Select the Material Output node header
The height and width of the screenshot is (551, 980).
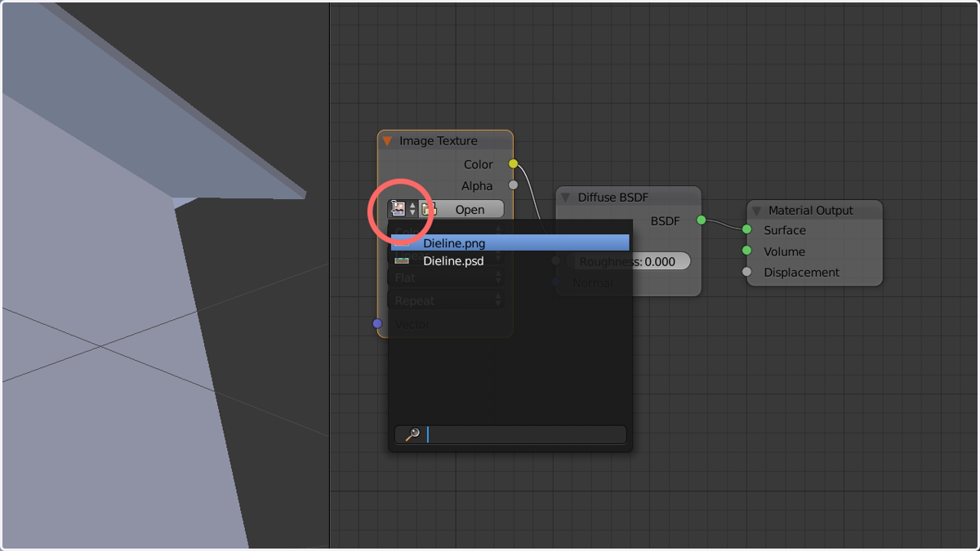(x=814, y=211)
